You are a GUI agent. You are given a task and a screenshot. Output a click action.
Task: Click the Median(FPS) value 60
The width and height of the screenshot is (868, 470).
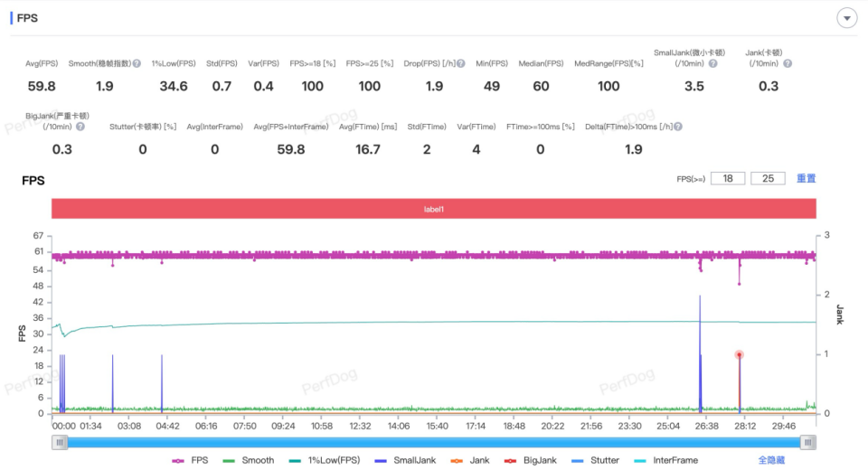pos(541,87)
